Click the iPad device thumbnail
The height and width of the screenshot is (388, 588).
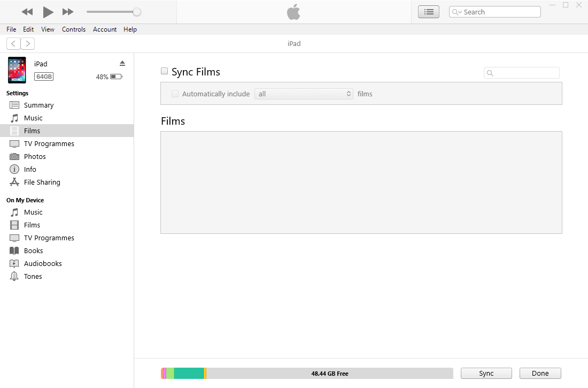[x=17, y=70]
